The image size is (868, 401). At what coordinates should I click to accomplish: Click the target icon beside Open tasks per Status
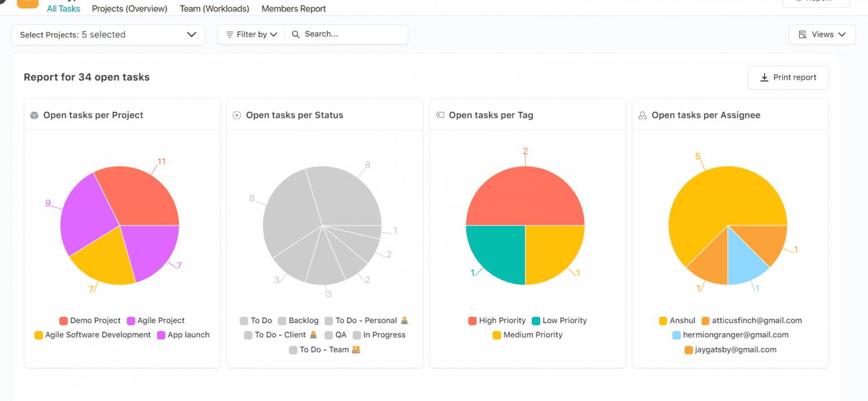coord(236,115)
